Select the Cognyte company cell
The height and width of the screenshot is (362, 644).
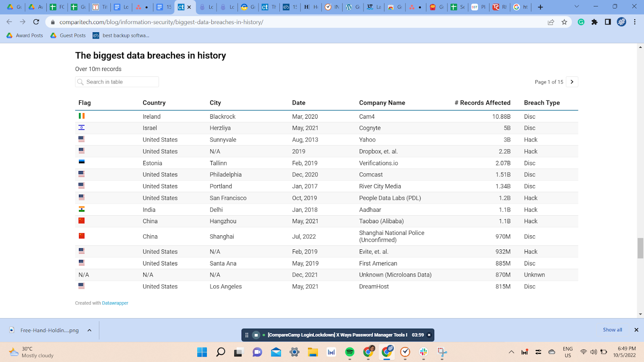pyautogui.click(x=370, y=128)
